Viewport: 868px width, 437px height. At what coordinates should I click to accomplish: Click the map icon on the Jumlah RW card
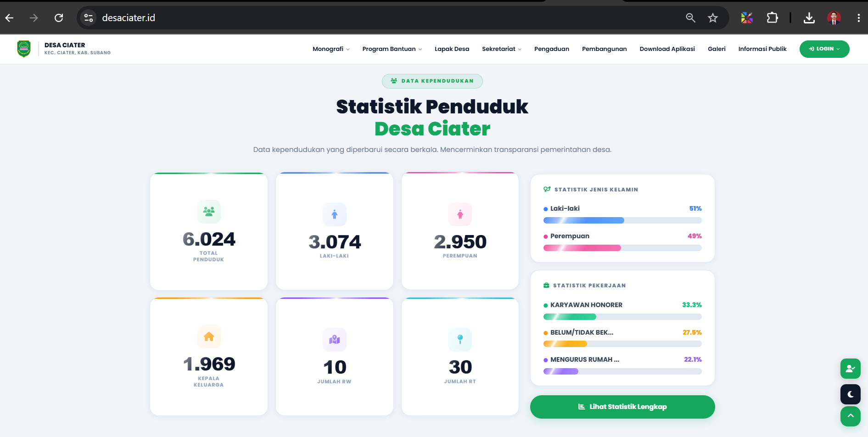[335, 340]
